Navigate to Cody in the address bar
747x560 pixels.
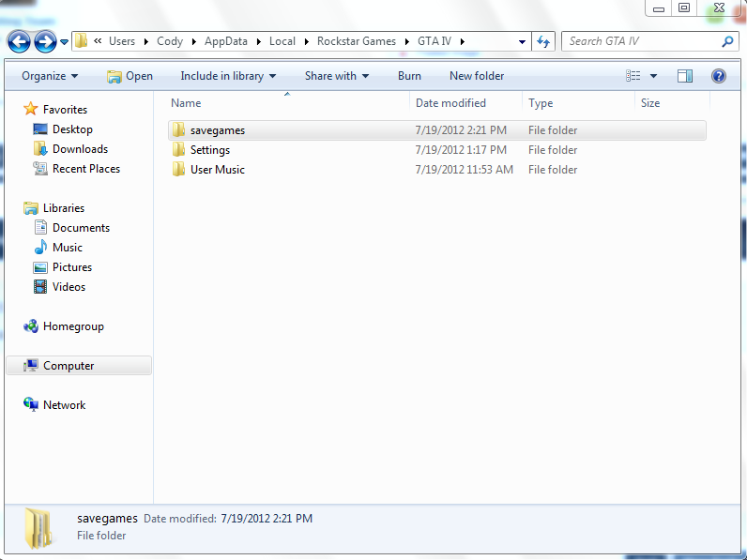(170, 41)
